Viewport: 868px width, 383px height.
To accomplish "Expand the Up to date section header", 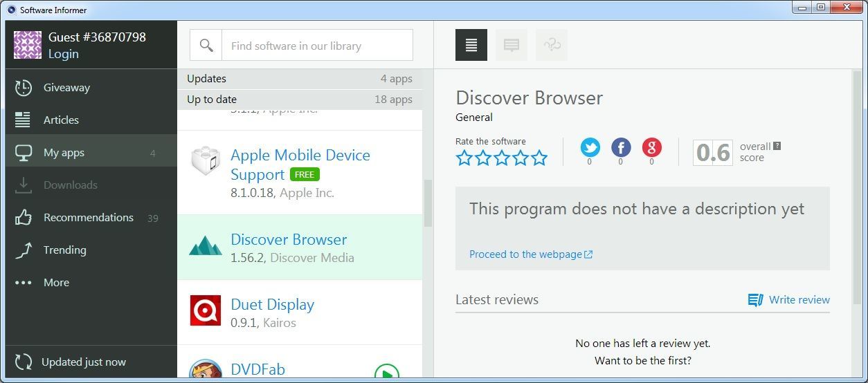I will [300, 100].
